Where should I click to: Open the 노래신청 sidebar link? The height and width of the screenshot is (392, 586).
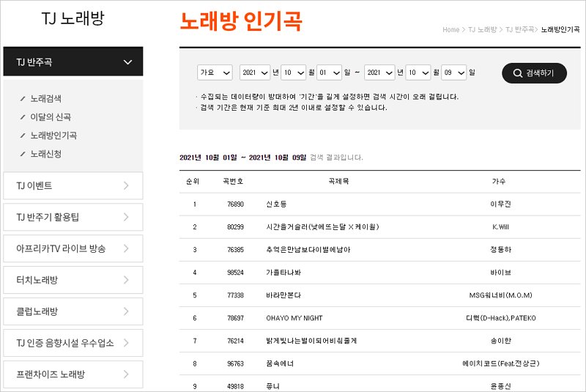coord(45,155)
